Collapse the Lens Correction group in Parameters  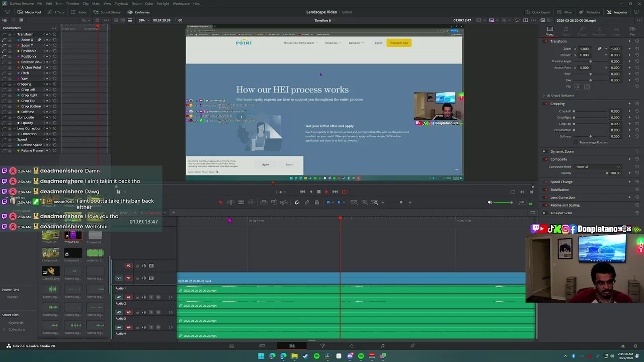click(14, 128)
